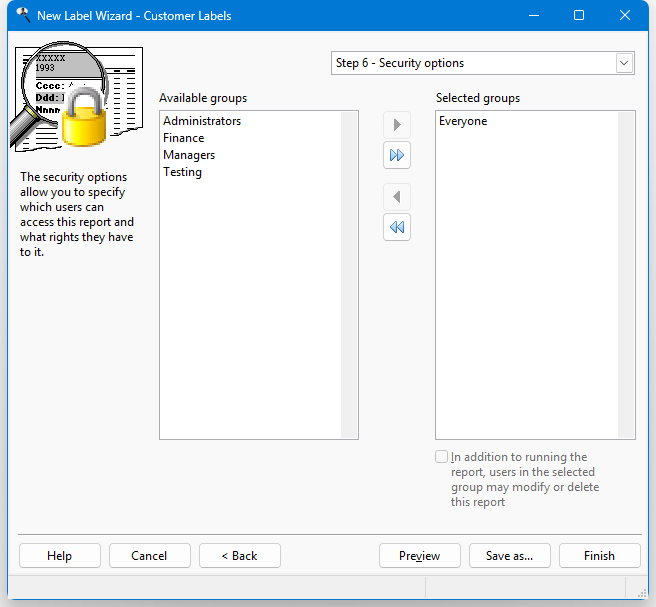The width and height of the screenshot is (656, 607).
Task: Open the Step 6 Security options dropdown
Action: click(471, 63)
